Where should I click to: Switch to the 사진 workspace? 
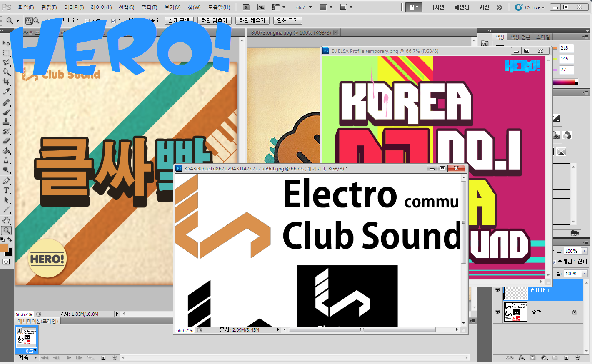point(484,7)
